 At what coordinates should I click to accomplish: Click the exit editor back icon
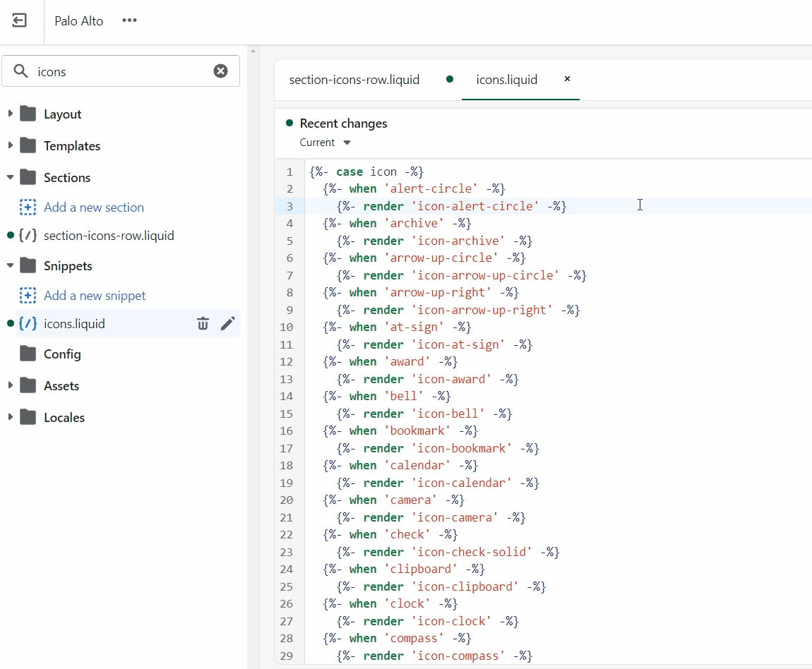point(20,20)
